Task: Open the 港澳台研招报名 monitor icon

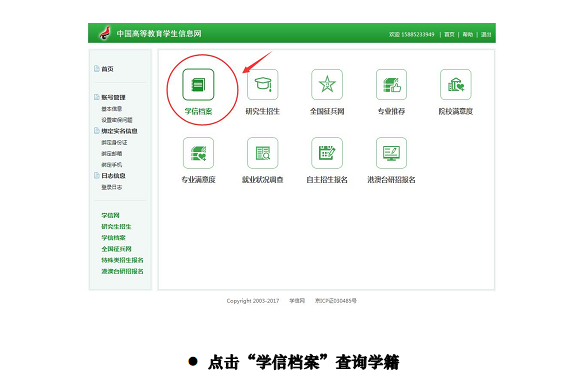Action: point(391,153)
